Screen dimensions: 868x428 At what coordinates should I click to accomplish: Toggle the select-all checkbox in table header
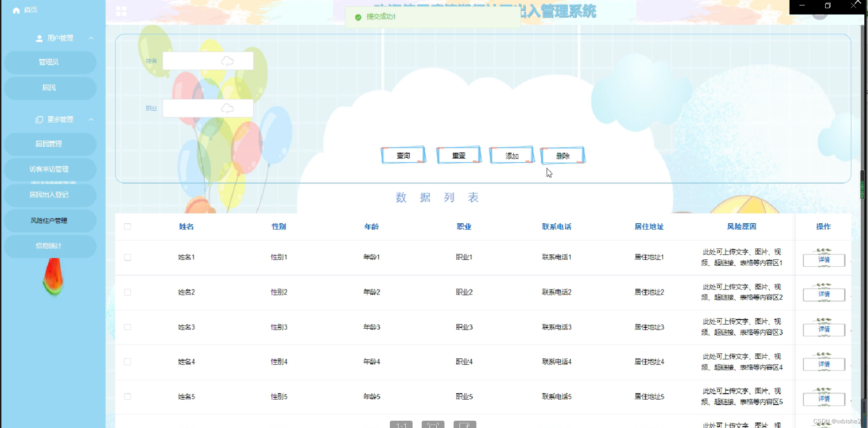(x=128, y=227)
